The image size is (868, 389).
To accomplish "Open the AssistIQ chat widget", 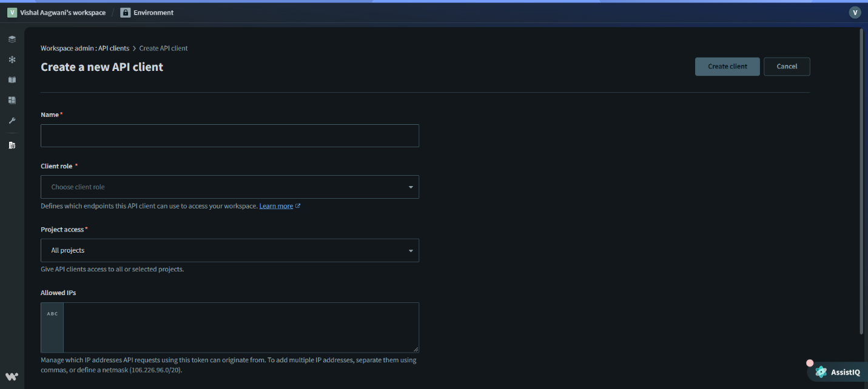I will (839, 372).
